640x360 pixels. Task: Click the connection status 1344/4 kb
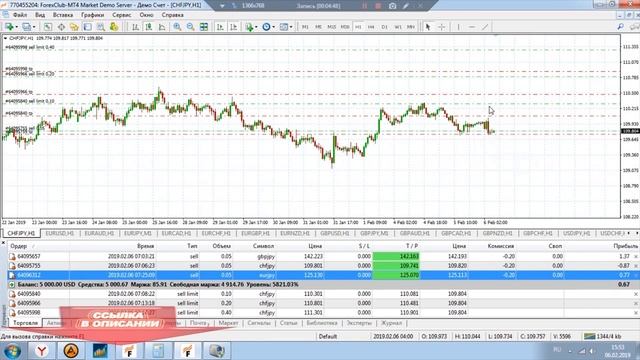pyautogui.click(x=603, y=336)
